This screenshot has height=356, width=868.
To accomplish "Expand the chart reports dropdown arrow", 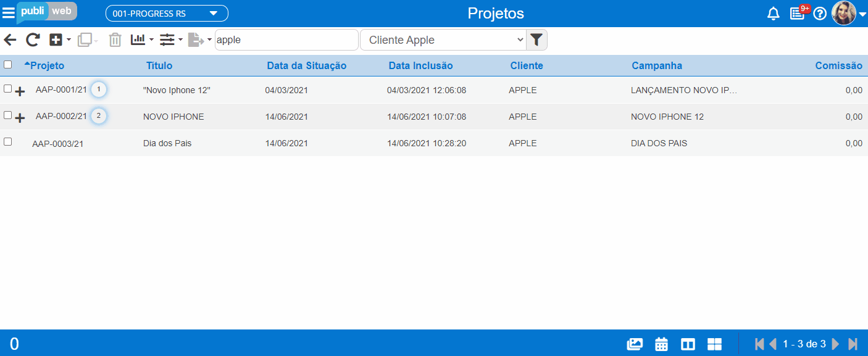I will [x=151, y=40].
